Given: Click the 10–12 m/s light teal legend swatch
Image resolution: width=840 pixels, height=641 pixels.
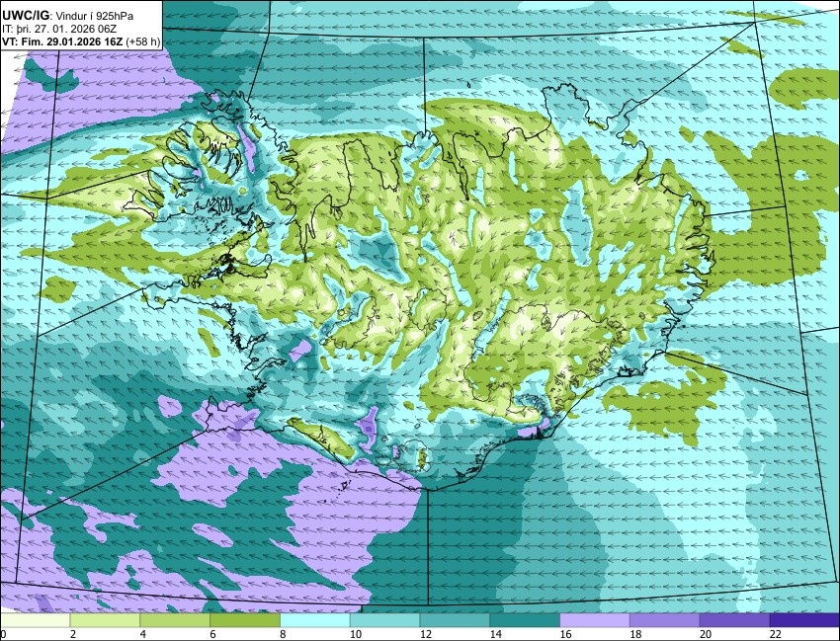Looking at the screenshot, I should click(384, 620).
